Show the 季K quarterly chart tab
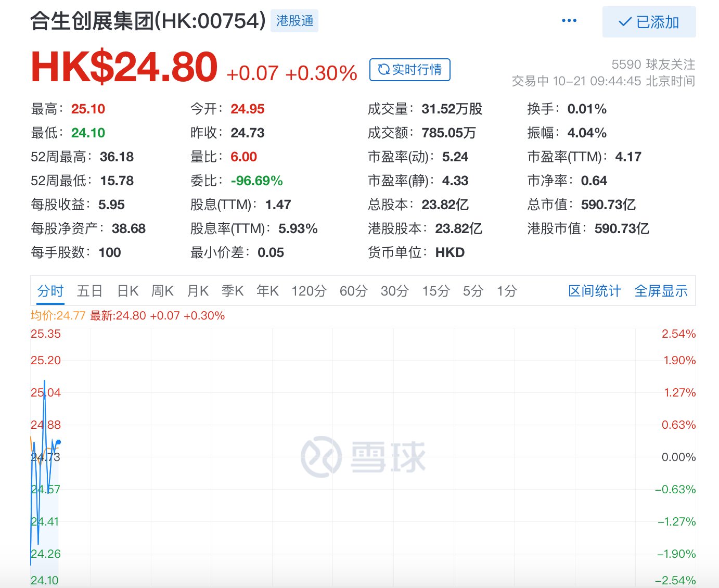The image size is (719, 588). 233,291
